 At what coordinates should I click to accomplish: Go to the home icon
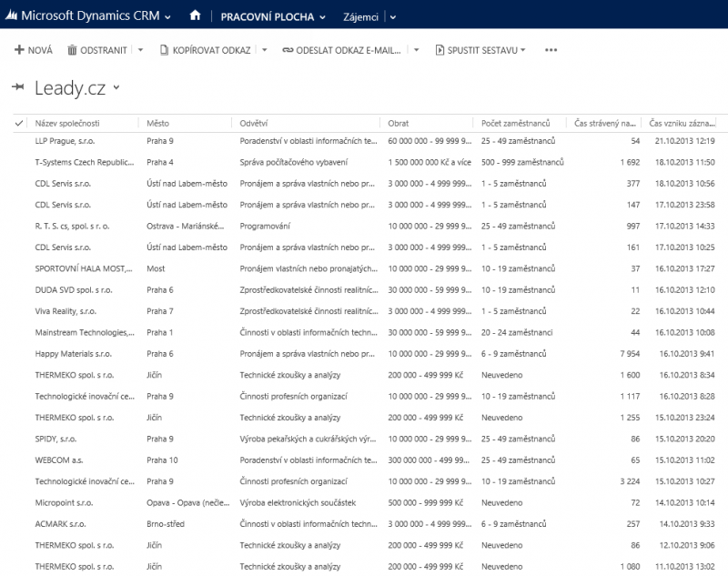point(195,15)
